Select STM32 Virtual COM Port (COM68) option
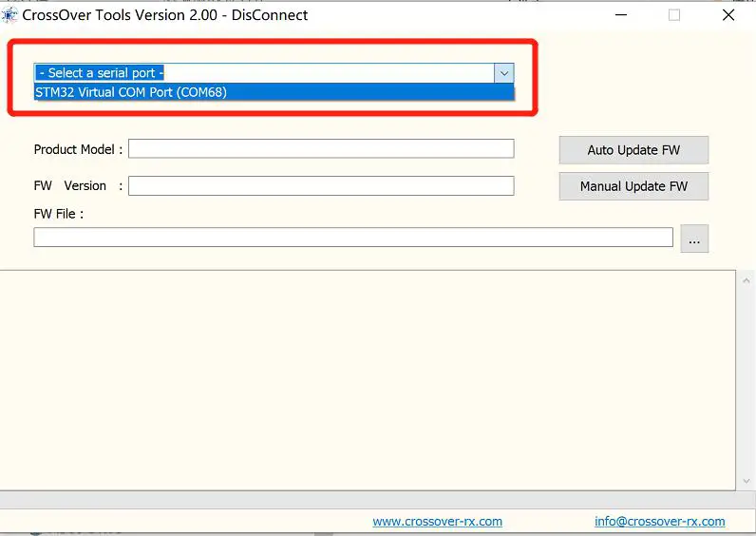Image resolution: width=756 pixels, height=536 pixels. click(x=274, y=92)
